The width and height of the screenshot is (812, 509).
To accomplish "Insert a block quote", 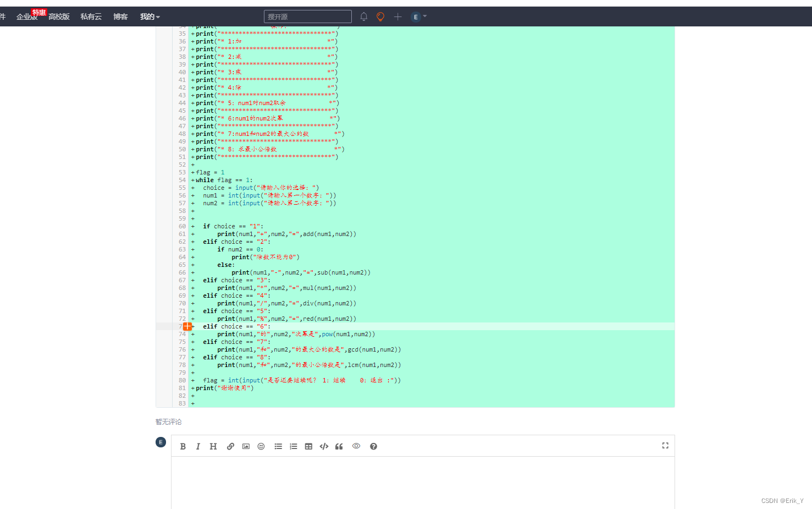I will pyautogui.click(x=339, y=446).
